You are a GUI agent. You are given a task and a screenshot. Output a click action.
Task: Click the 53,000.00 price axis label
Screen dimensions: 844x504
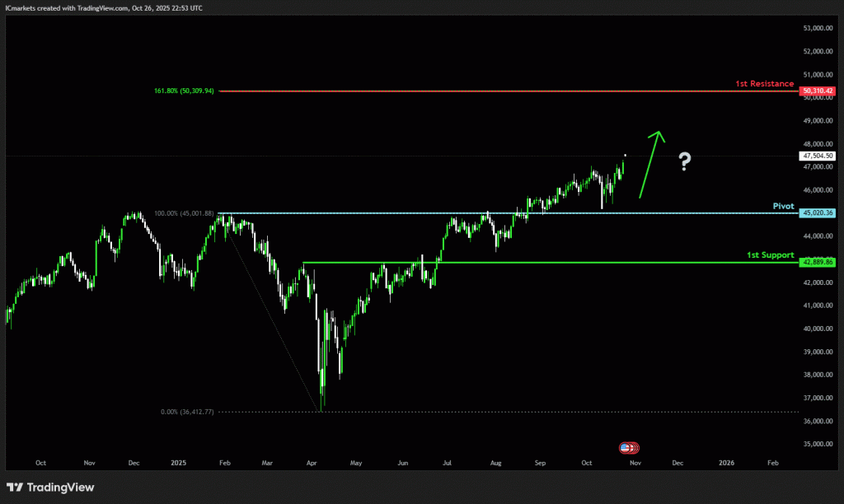[818, 28]
